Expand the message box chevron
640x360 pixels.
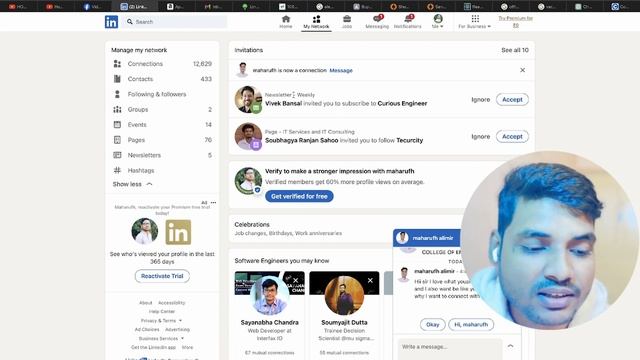click(x=511, y=346)
